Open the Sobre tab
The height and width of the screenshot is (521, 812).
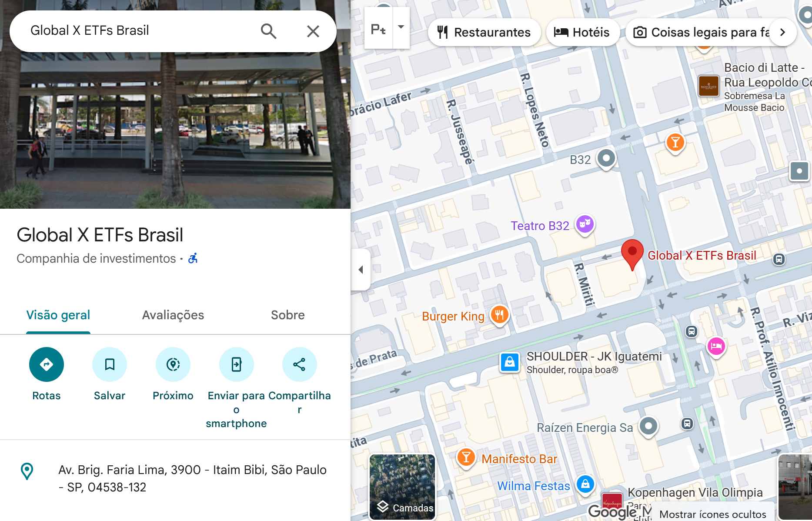[x=288, y=315]
